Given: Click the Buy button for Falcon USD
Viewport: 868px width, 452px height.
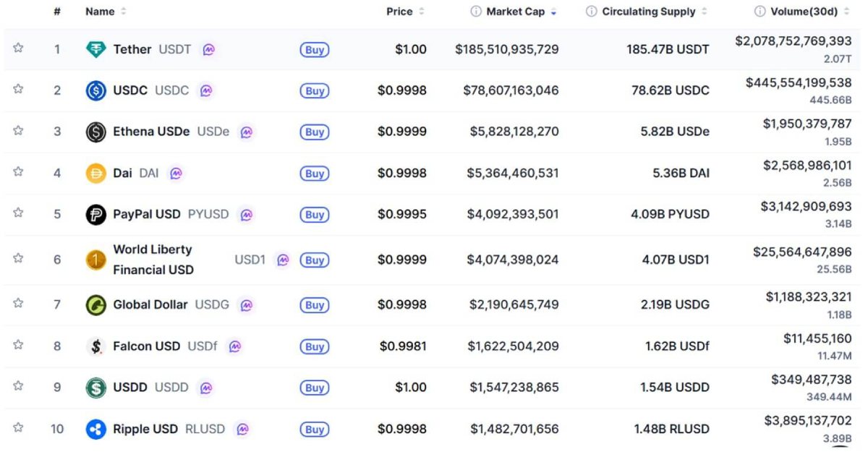Looking at the screenshot, I should (314, 347).
